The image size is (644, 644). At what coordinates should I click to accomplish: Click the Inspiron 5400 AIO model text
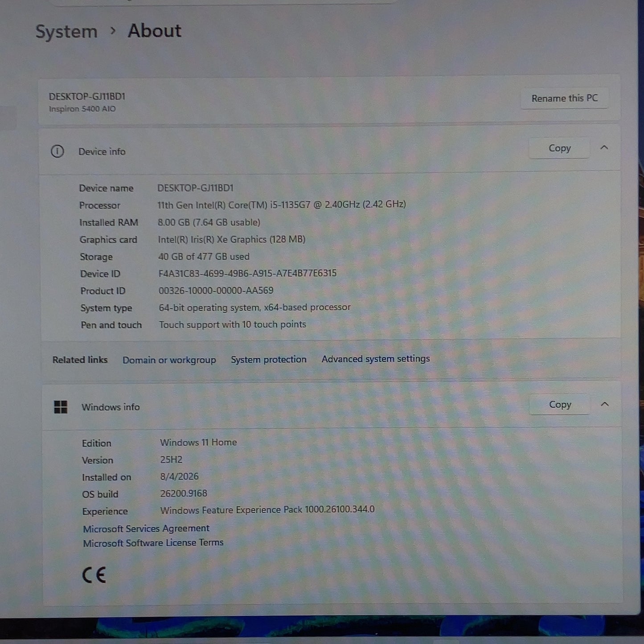(82, 109)
